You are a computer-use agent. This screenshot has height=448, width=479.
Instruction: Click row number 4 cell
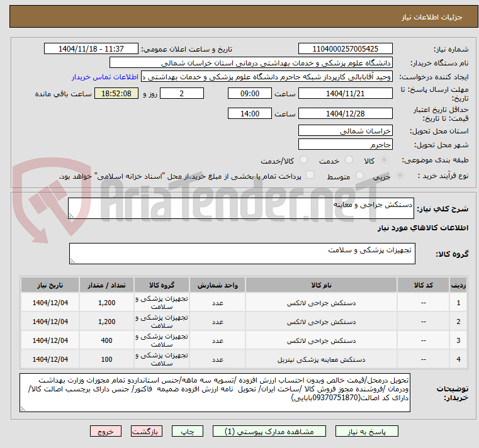458,359
